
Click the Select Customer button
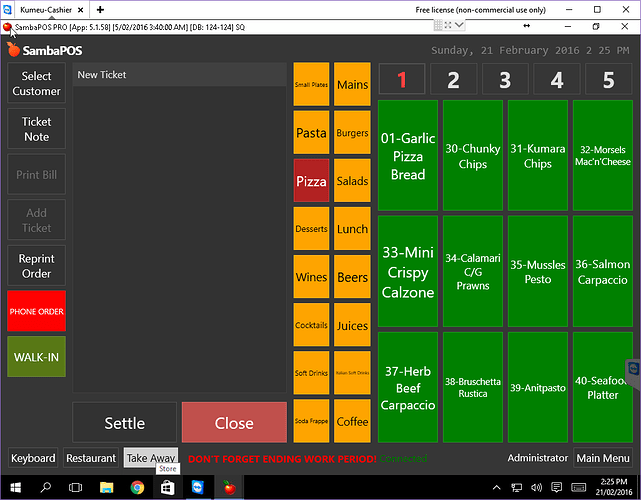click(37, 84)
